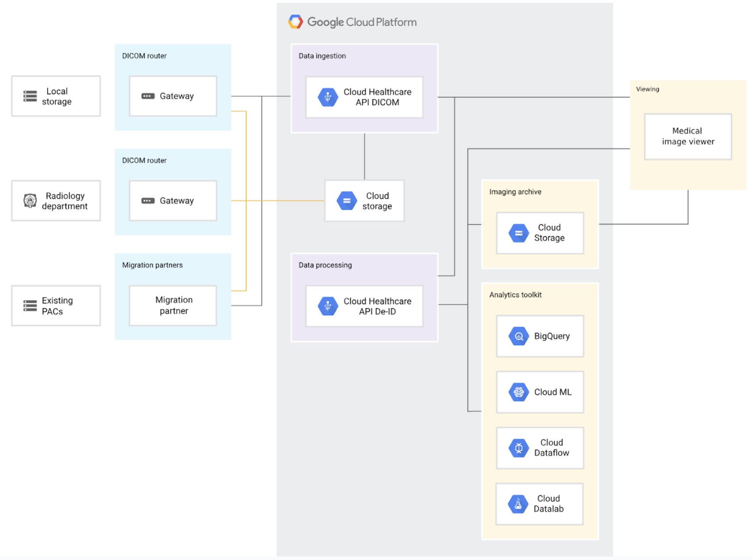Select the Migration partner box

173,306
